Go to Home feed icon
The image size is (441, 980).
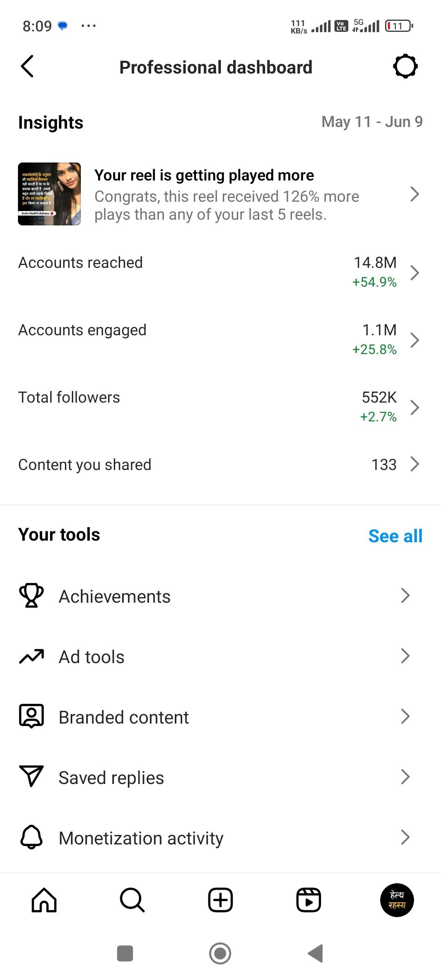44,900
